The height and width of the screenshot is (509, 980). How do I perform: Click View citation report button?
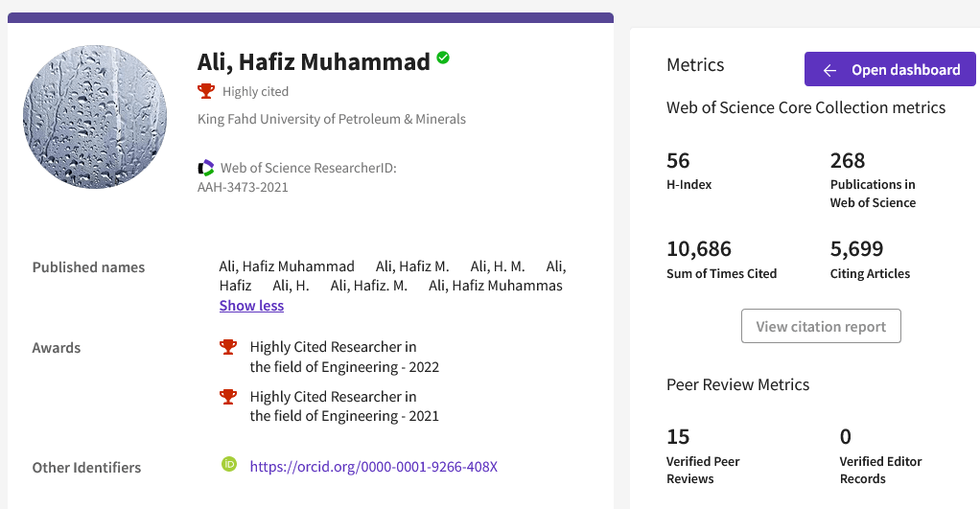point(821,326)
